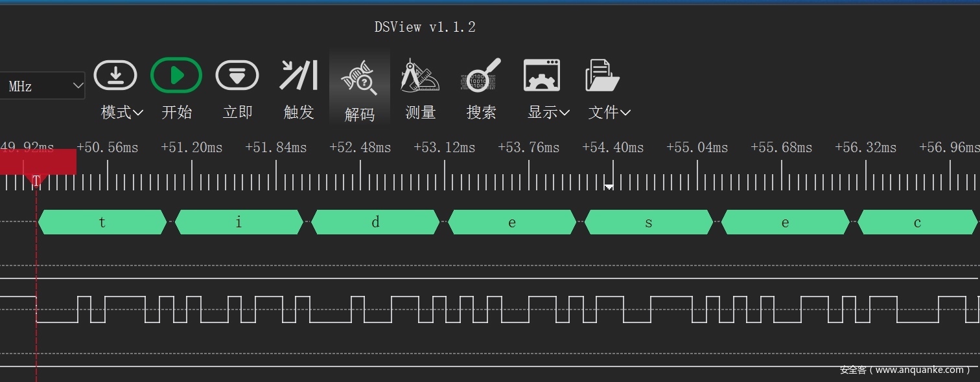Click the small white marker on the ruler
980x382 pixels.
(x=609, y=187)
